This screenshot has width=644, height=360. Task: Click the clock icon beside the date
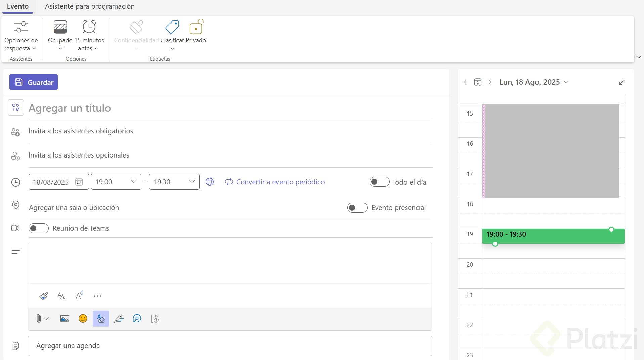(x=16, y=182)
